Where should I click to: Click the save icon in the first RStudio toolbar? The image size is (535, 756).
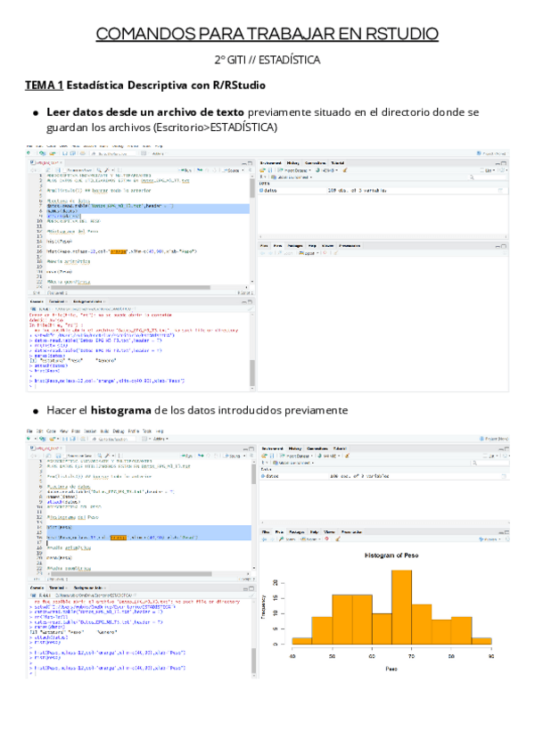(x=62, y=152)
